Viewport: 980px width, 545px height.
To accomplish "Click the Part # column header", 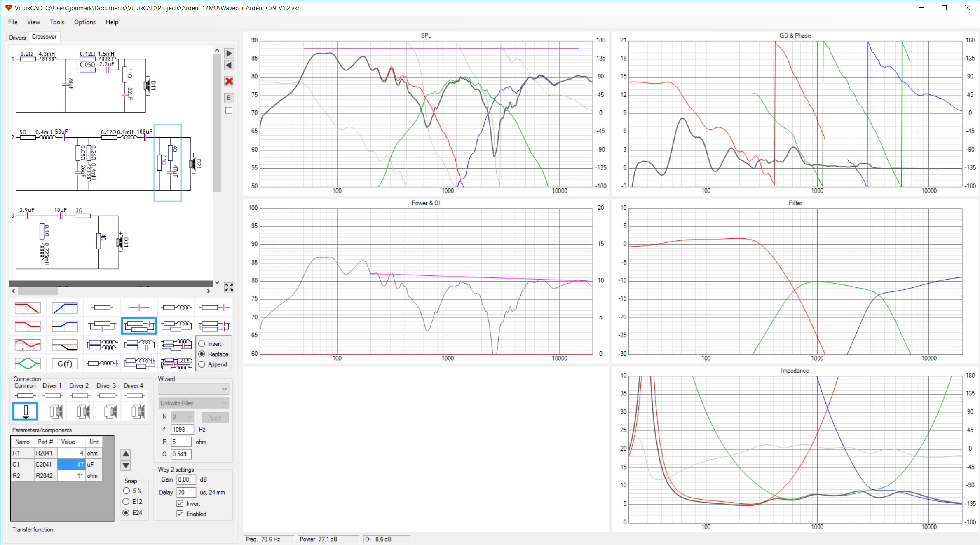I will (45, 442).
